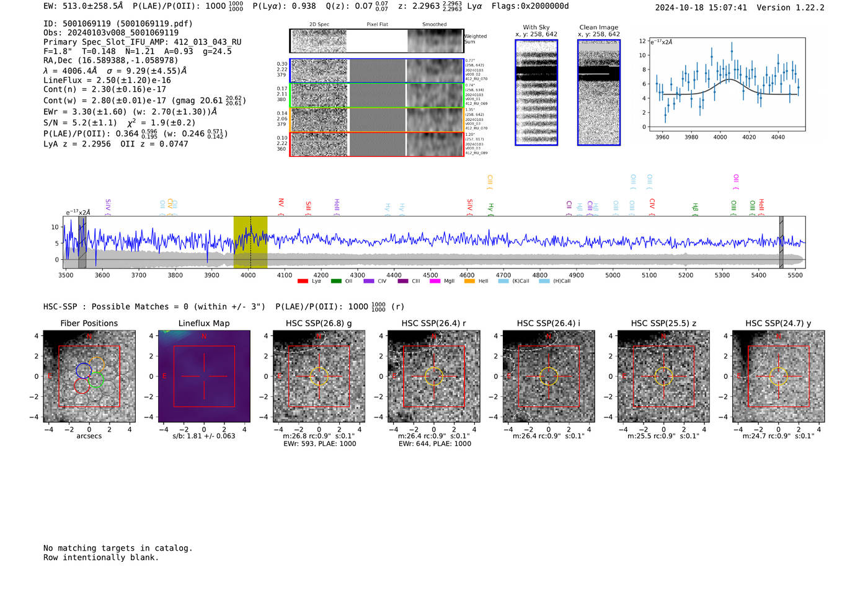Viewport: 868px width, 591px height.
Task: Click the 'EWr: 644, PLAE: 1000' caption
Action: pyautogui.click(x=435, y=443)
